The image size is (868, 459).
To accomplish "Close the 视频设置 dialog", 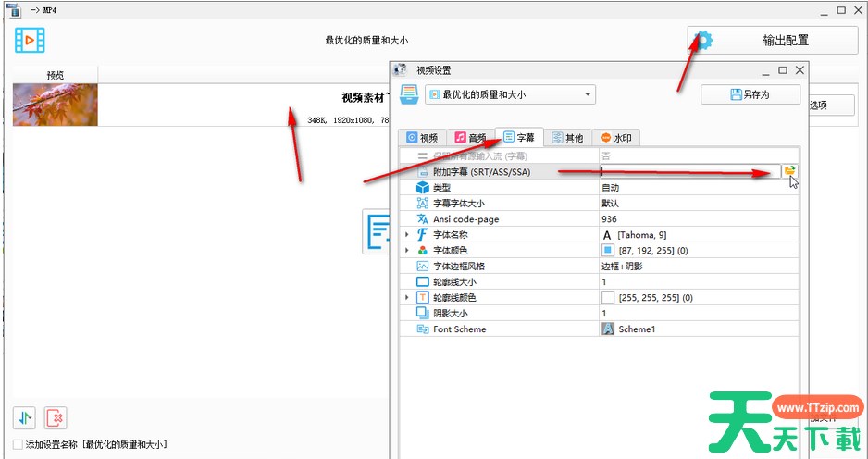I will click(800, 70).
